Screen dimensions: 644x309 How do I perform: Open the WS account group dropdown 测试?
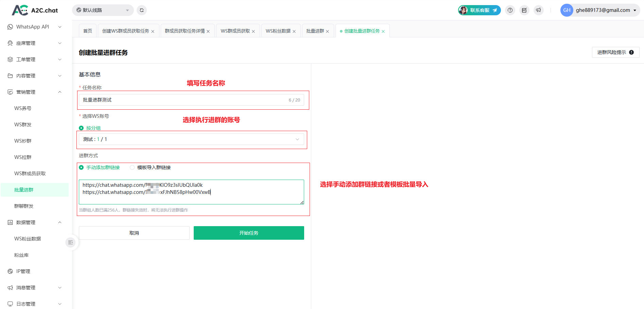(191, 139)
